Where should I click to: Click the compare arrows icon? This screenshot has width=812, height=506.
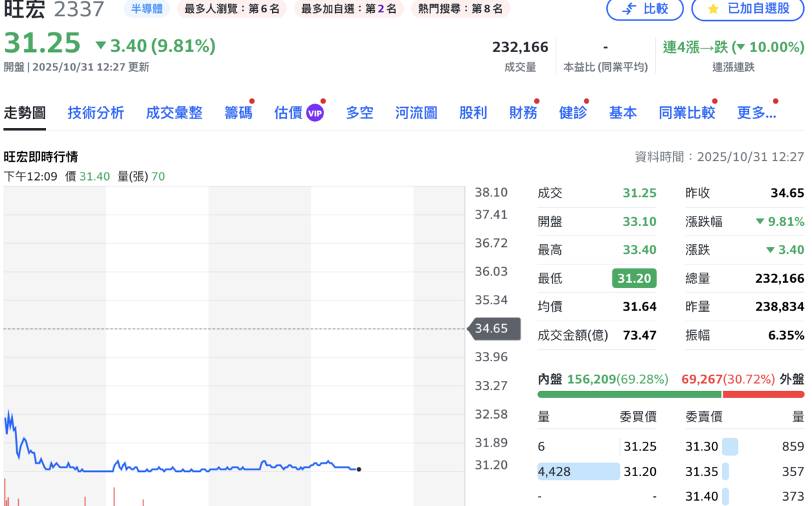pyautogui.click(x=629, y=9)
